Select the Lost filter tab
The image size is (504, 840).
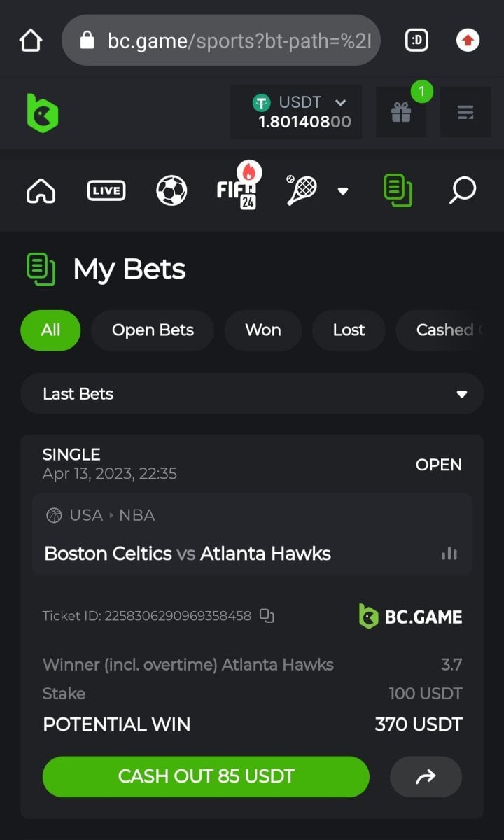349,330
